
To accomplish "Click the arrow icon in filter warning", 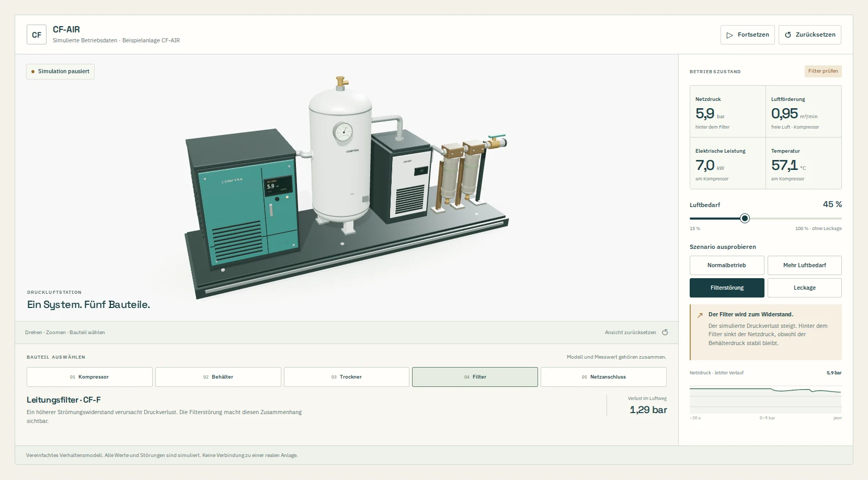I will tap(700, 315).
